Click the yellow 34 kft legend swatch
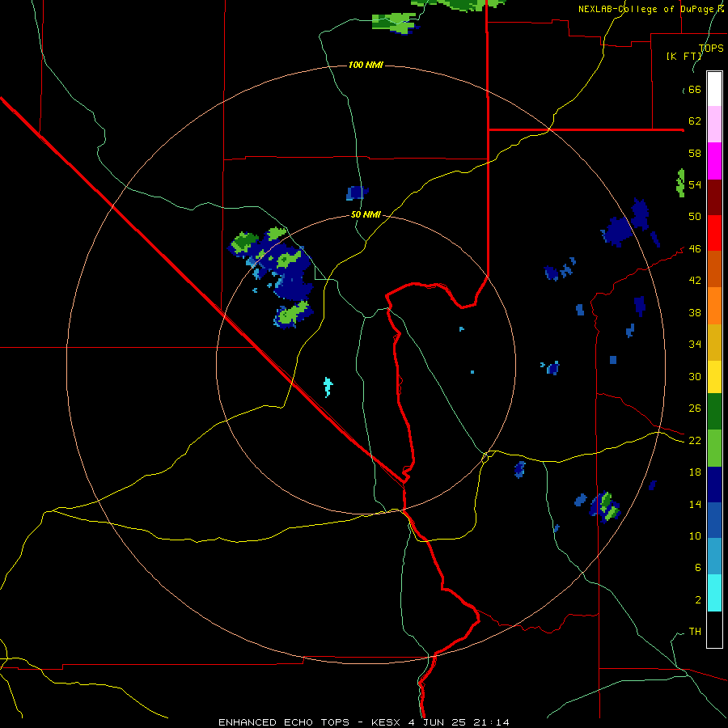Screen dimensions: 728x728 [x=714, y=377]
